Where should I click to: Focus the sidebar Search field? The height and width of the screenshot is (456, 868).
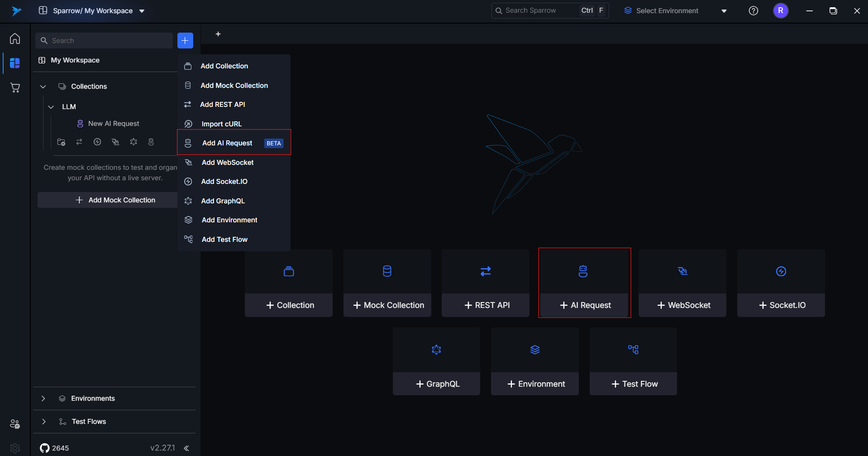[104, 40]
